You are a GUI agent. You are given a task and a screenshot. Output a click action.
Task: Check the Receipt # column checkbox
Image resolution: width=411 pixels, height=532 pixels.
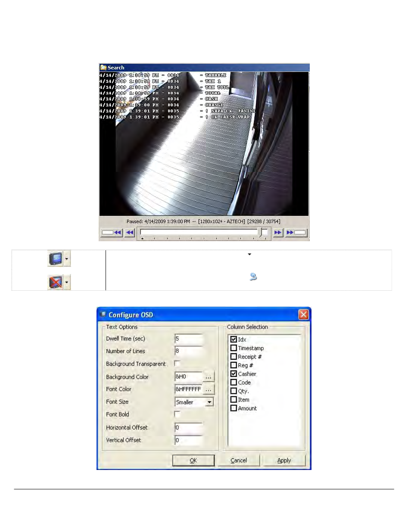234,357
